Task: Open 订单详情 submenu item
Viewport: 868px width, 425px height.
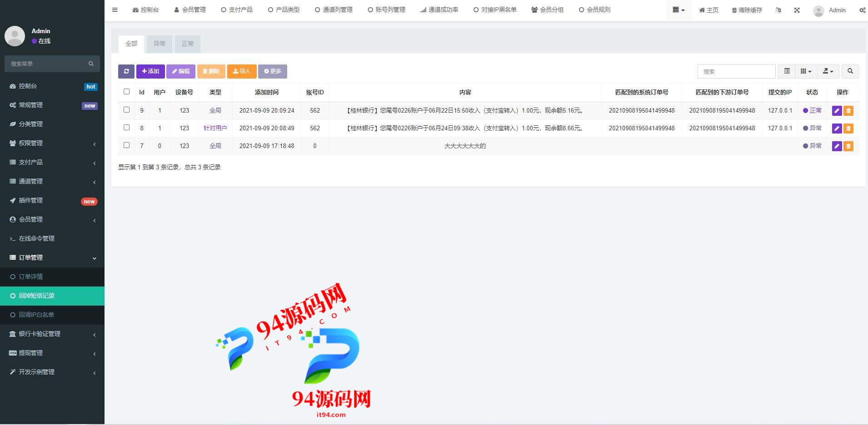Action: (52, 277)
